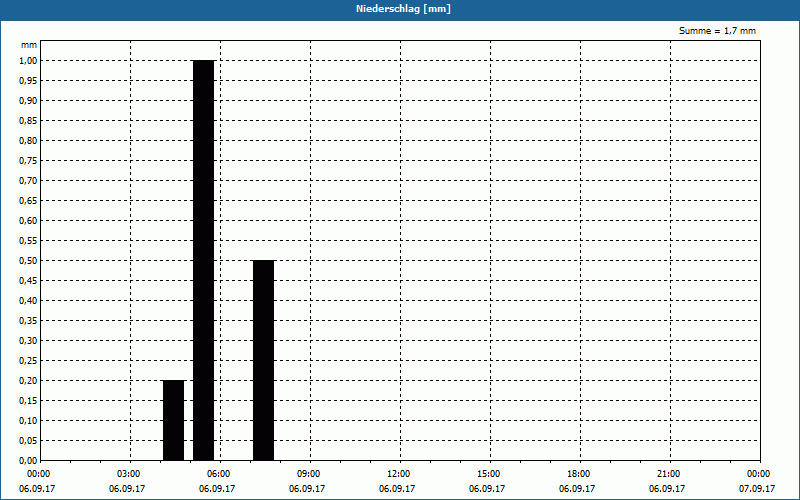Click the 00:00 label above 07.09.17
The height and width of the screenshot is (500, 800).
(758, 474)
